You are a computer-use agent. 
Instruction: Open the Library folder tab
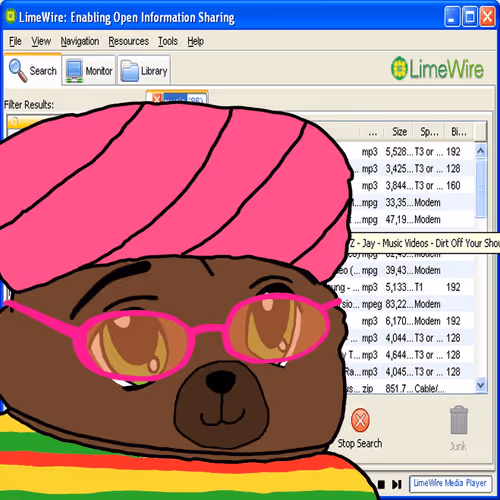(144, 70)
